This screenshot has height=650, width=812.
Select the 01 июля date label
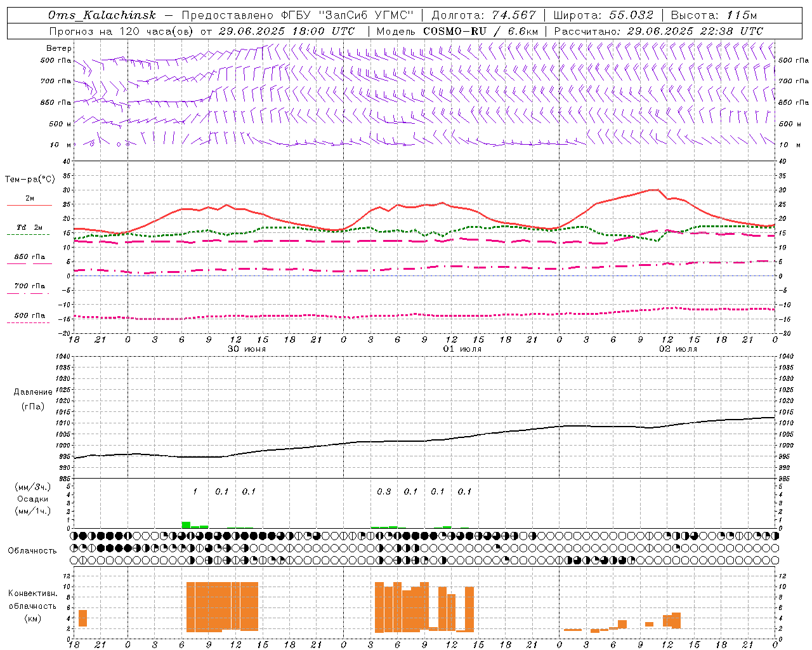point(462,349)
